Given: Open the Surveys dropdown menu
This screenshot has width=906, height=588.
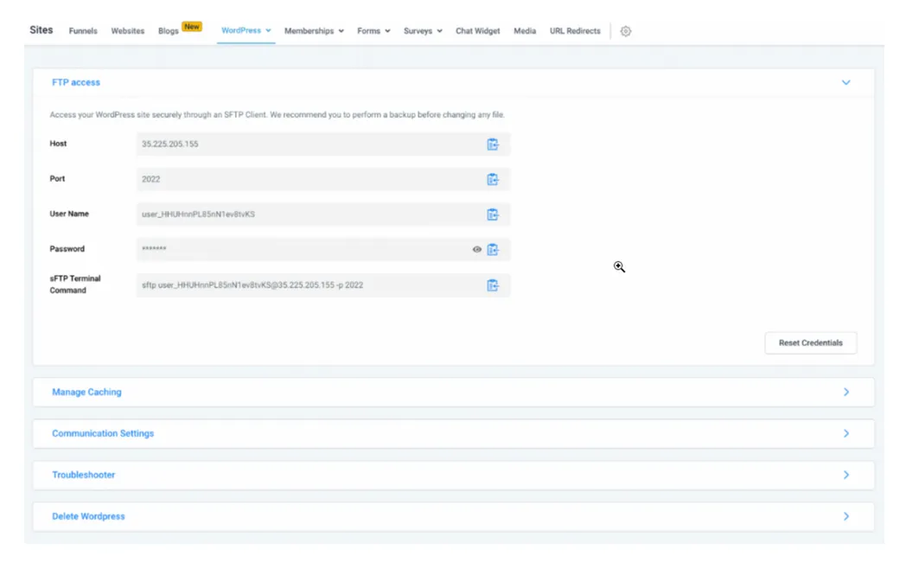Looking at the screenshot, I should click(423, 31).
